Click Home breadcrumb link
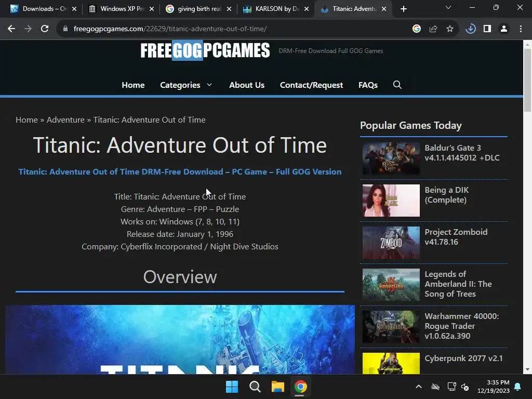The width and height of the screenshot is (532, 399). [26, 120]
